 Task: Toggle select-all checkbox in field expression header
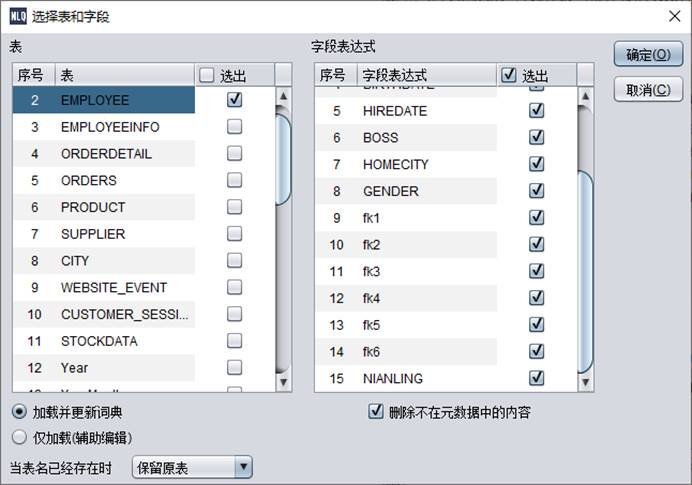[509, 75]
